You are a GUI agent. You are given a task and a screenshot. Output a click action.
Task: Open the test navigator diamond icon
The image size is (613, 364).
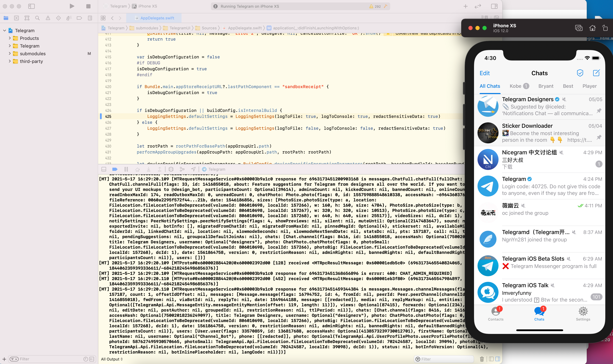[x=58, y=18]
